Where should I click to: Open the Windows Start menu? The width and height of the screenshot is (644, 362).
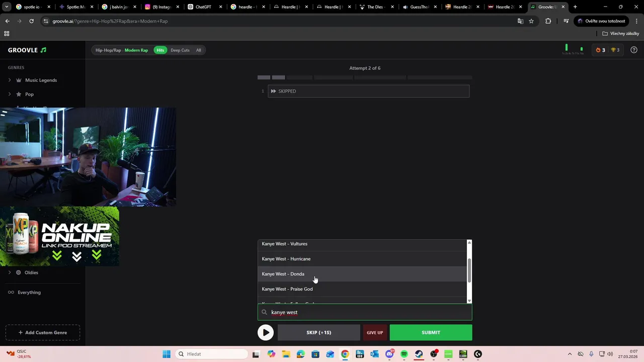tap(167, 354)
